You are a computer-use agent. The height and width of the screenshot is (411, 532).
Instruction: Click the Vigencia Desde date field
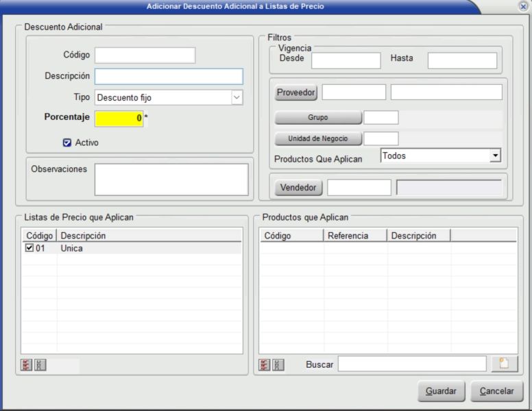346,60
